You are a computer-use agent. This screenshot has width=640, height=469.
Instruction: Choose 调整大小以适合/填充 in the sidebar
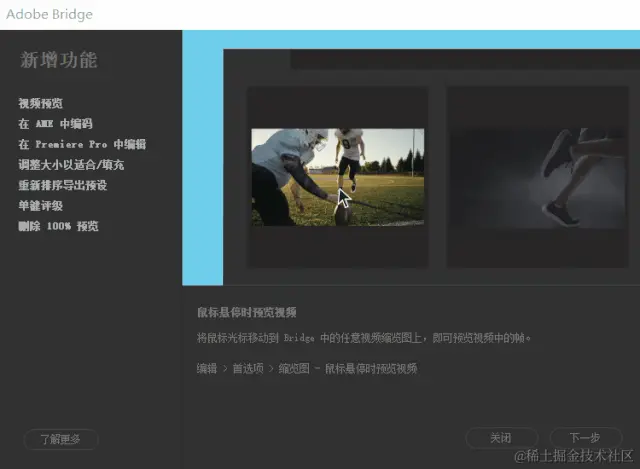click(x=71, y=165)
